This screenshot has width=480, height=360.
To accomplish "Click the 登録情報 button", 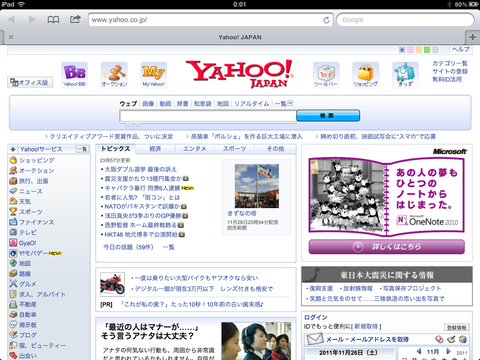I will pos(457,328).
